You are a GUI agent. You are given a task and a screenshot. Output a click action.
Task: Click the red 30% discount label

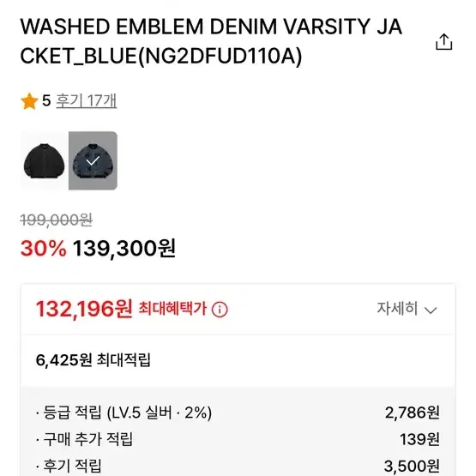[x=43, y=249]
